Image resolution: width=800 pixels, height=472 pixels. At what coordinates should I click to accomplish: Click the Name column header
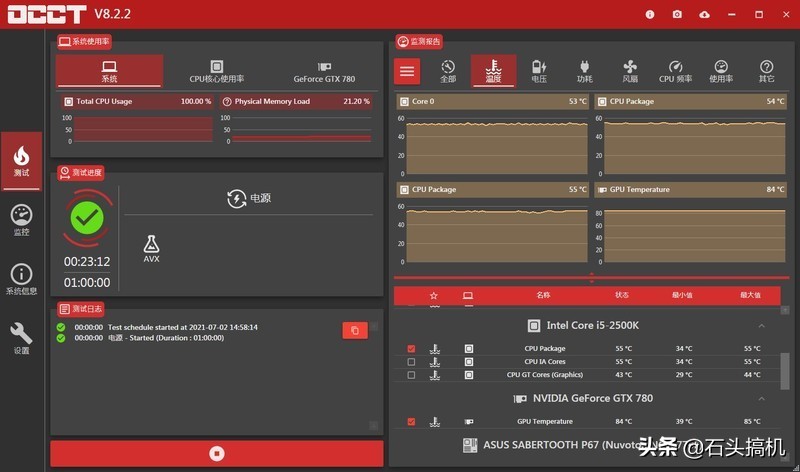(x=544, y=295)
